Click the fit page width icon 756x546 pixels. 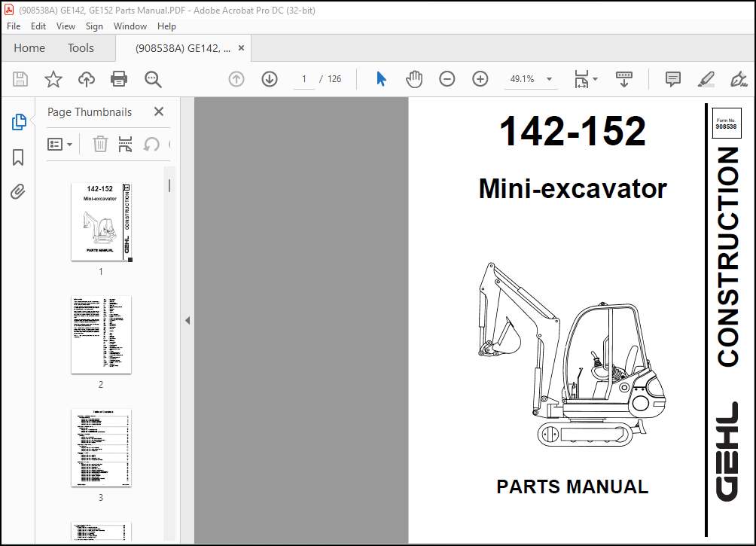point(581,79)
